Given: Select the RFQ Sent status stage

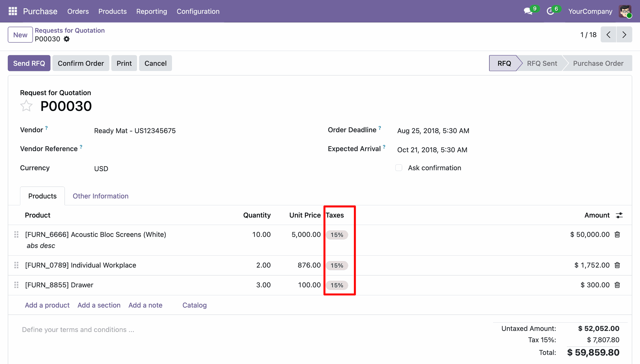Looking at the screenshot, I should [542, 63].
